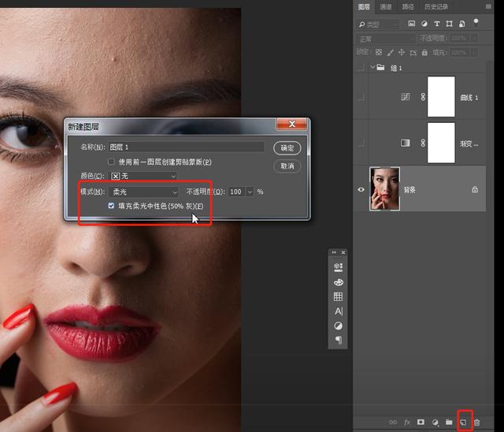The width and height of the screenshot is (504, 432).
Task: Open the layer filter type dropdown
Action: [378, 24]
